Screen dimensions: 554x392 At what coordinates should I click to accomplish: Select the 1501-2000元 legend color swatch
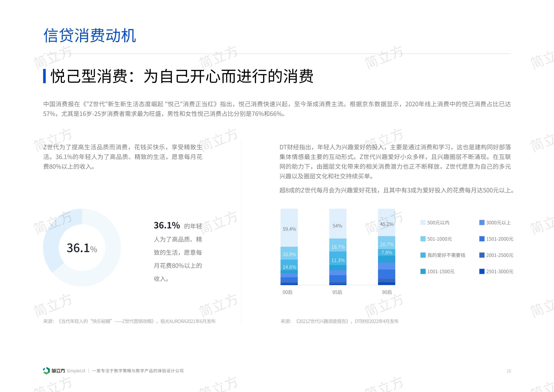pos(482,239)
